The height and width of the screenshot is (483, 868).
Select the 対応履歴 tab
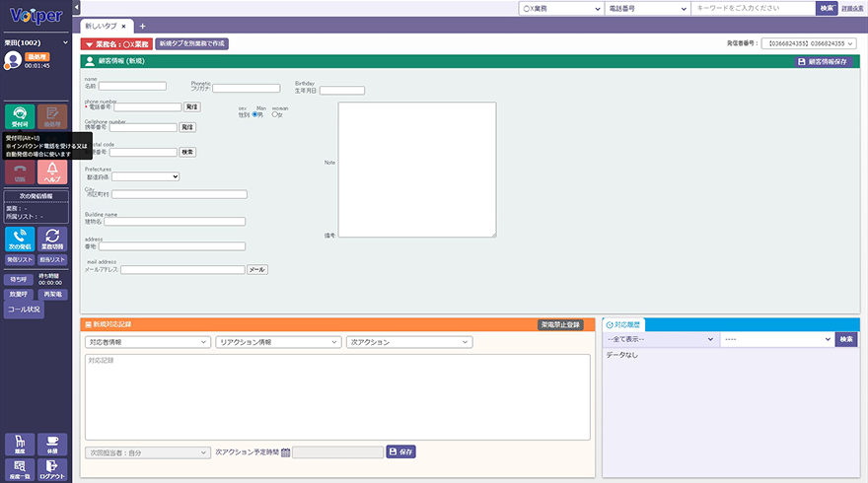[623, 324]
